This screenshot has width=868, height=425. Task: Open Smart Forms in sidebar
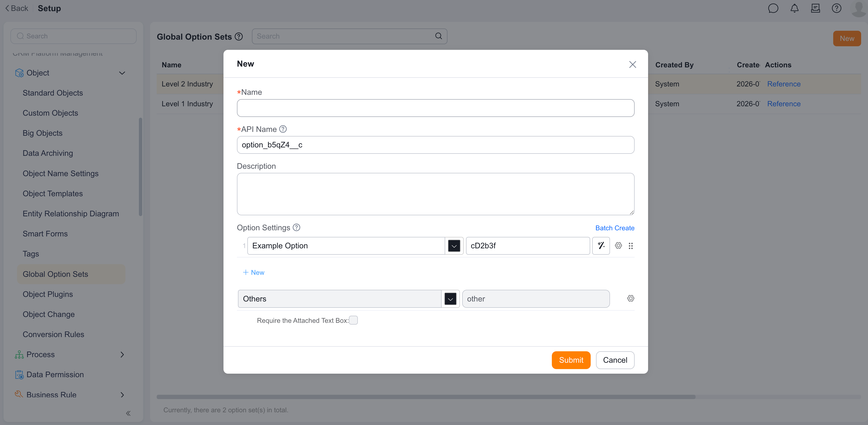pos(45,234)
